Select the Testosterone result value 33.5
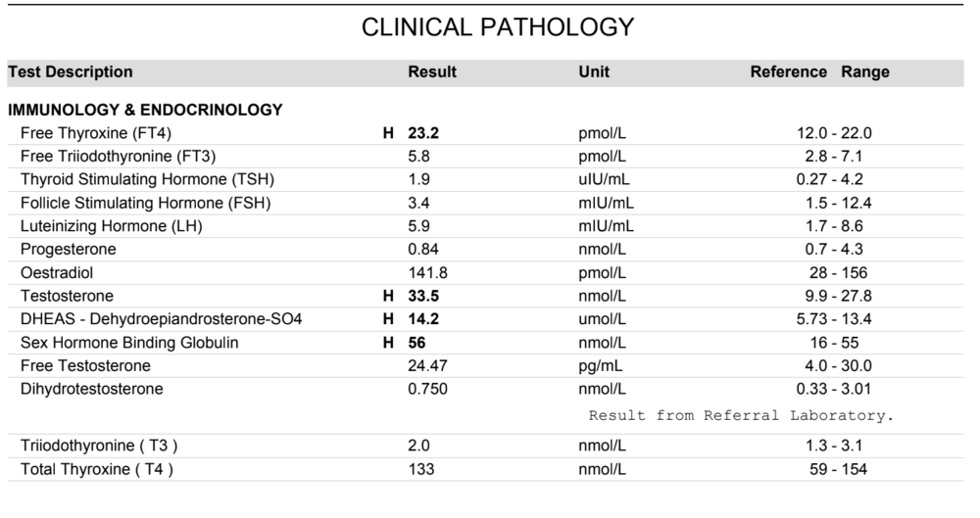 click(422, 296)
